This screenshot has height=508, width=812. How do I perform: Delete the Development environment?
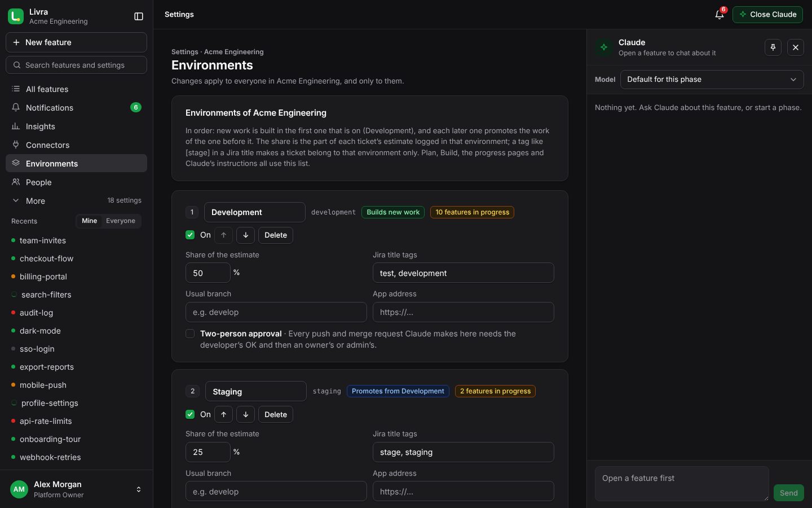276,235
